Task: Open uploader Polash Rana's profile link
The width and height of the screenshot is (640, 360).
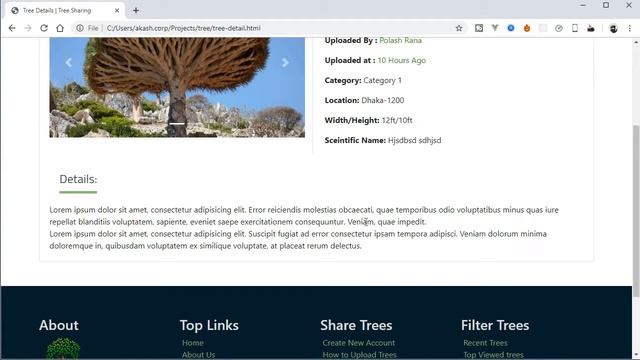Action: click(400, 40)
